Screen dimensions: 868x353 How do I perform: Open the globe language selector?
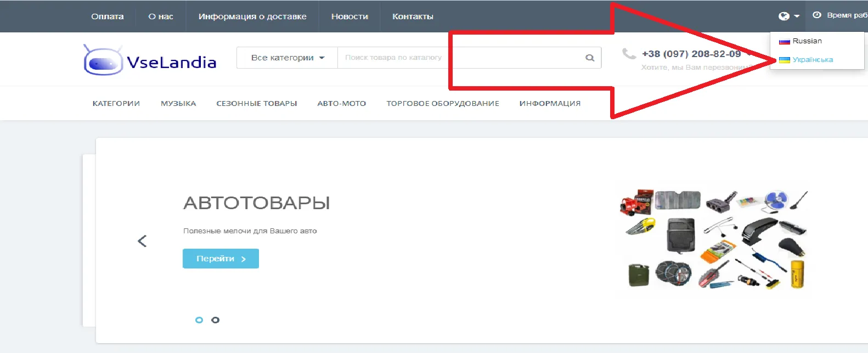coord(788,16)
